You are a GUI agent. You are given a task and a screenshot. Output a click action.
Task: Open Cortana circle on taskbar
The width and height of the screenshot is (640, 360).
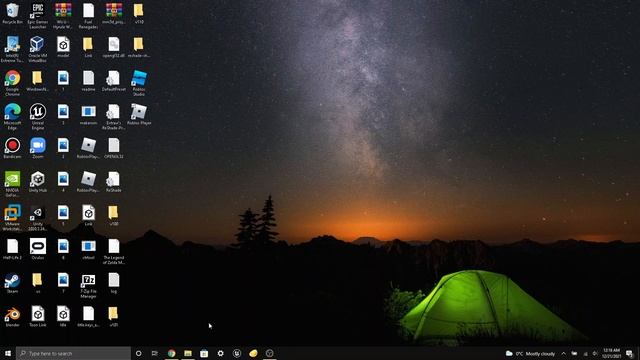138,353
